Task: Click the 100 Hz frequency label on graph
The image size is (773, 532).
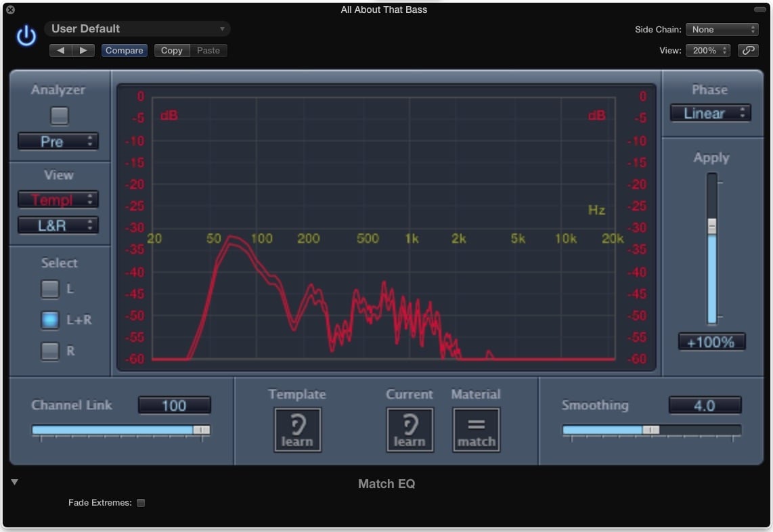Action: click(x=262, y=239)
